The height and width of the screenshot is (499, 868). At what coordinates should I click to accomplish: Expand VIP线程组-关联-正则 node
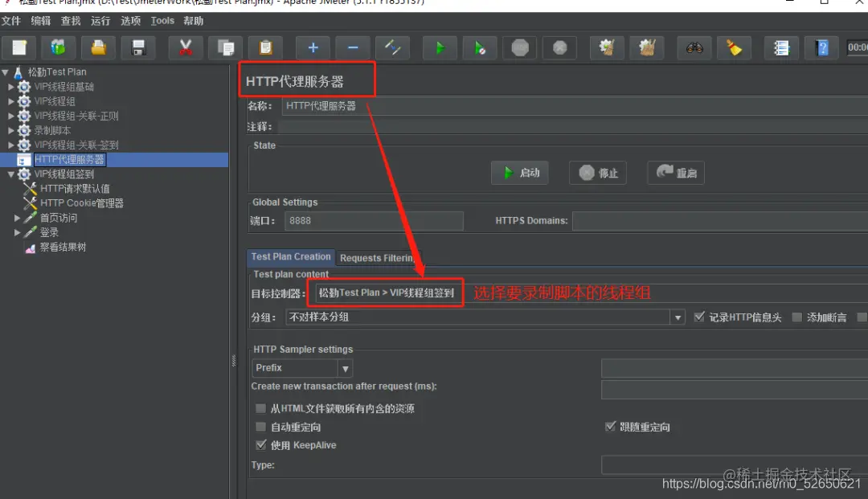(10, 116)
